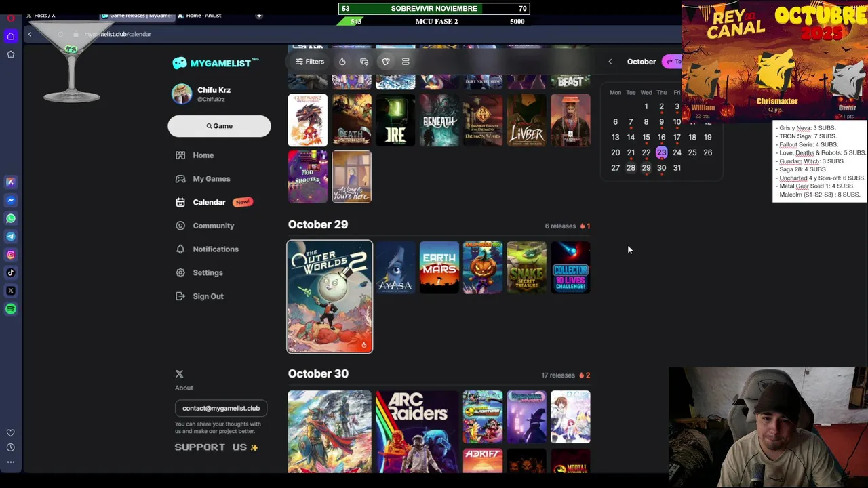Select October 30 on the mini calendar
The width and height of the screenshot is (868, 488).
click(661, 168)
